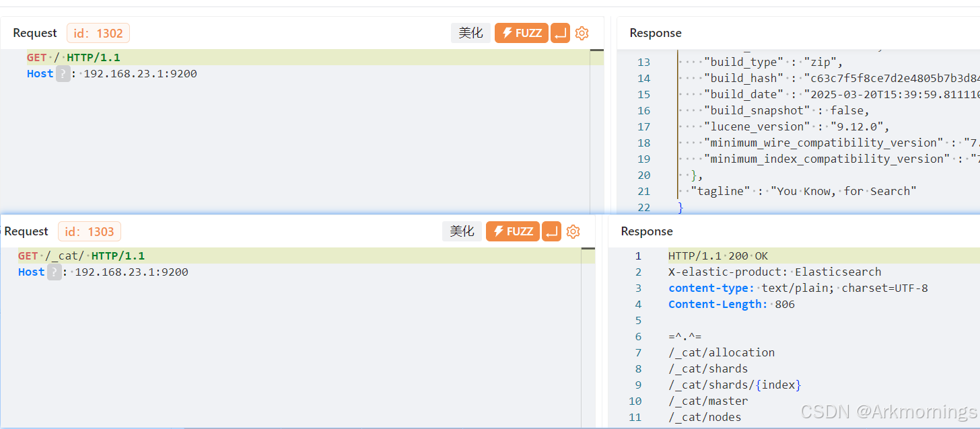
Task: Click line number 1 in lower response
Action: coord(638,256)
